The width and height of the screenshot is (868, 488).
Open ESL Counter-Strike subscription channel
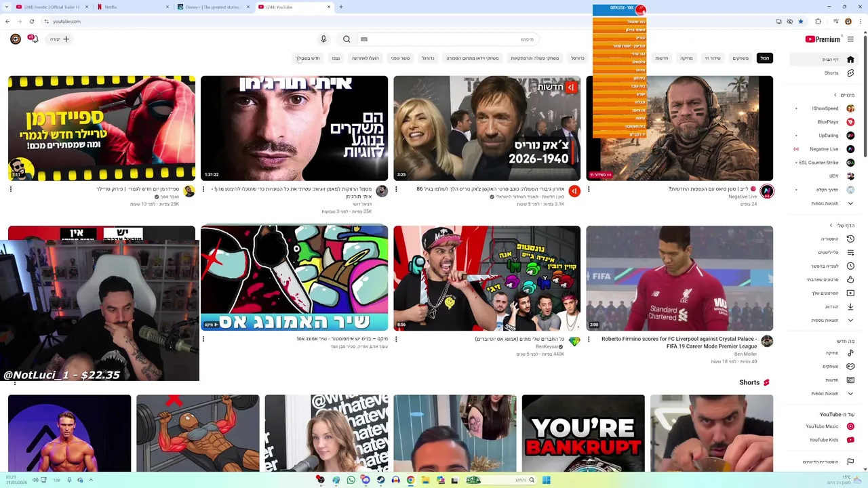coord(825,163)
